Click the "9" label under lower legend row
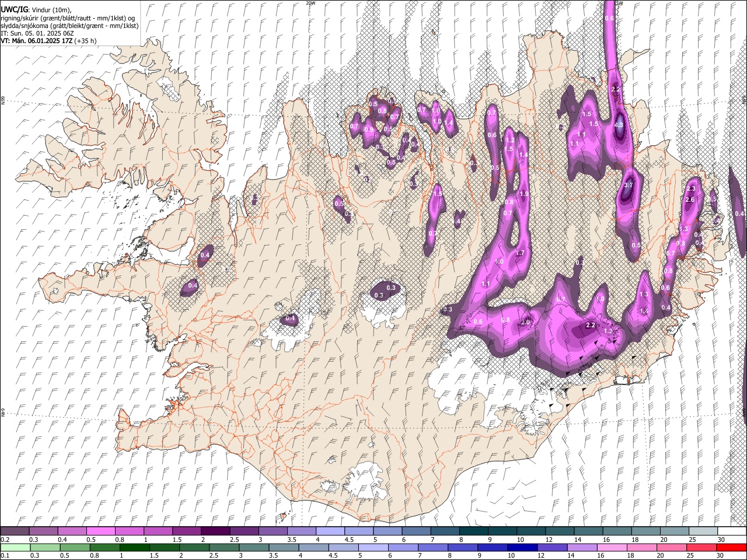 [480, 556]
